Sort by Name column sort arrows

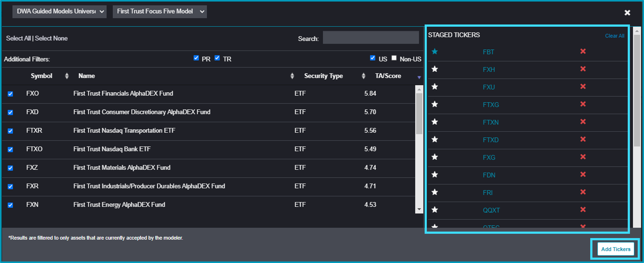click(292, 76)
